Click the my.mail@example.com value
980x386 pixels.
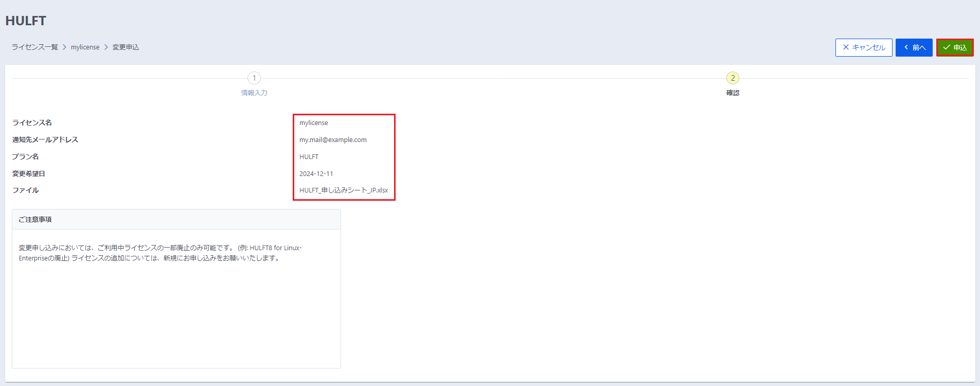pyautogui.click(x=333, y=140)
